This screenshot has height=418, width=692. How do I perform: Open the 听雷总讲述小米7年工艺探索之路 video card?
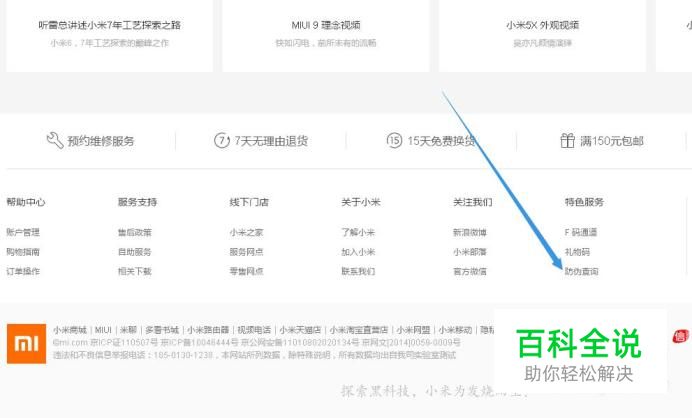pos(109,35)
